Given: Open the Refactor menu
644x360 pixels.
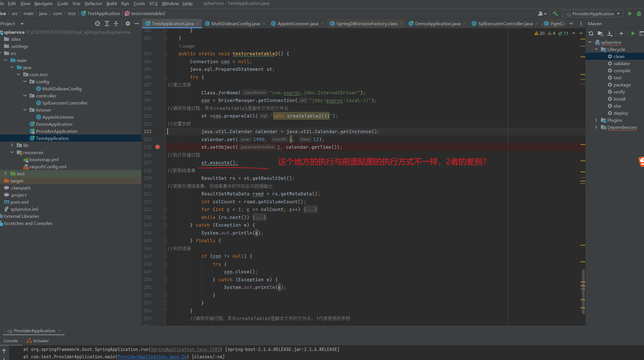Looking at the screenshot, I should click(93, 3).
